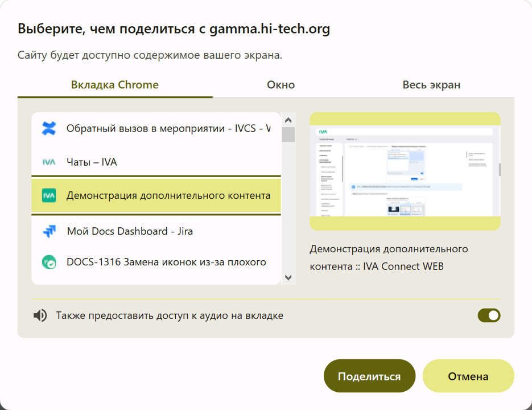
Task: Select the "Обратный вызов в мероприятии" entry
Action: click(159, 128)
